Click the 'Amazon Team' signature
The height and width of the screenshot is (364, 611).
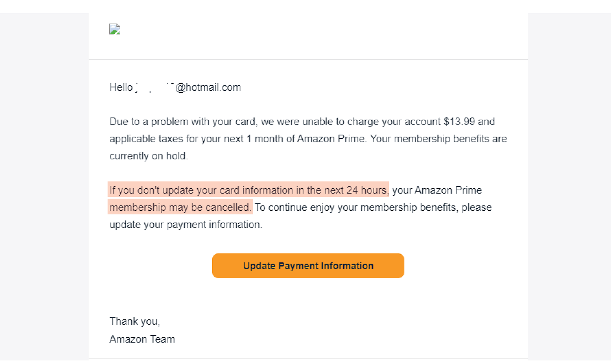click(x=142, y=339)
